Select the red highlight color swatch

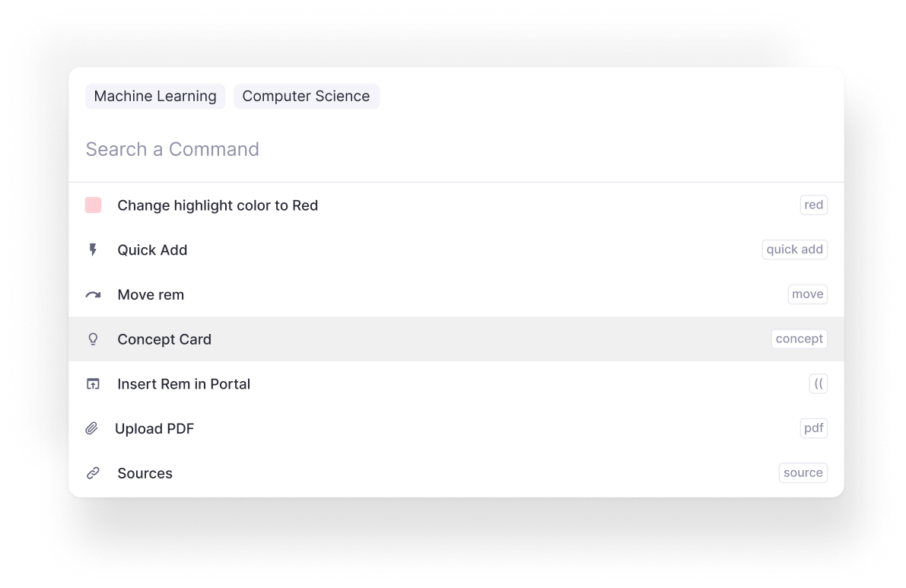93,205
